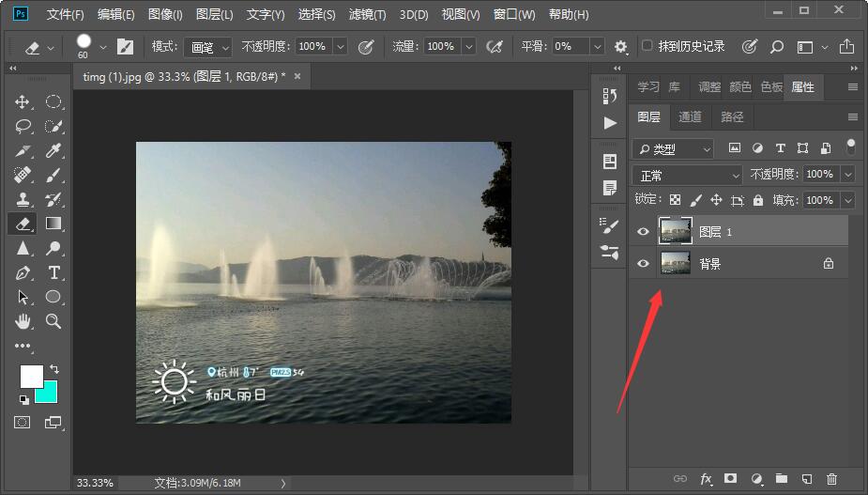Select the Brush tool
The image size is (868, 495).
coord(53,175)
